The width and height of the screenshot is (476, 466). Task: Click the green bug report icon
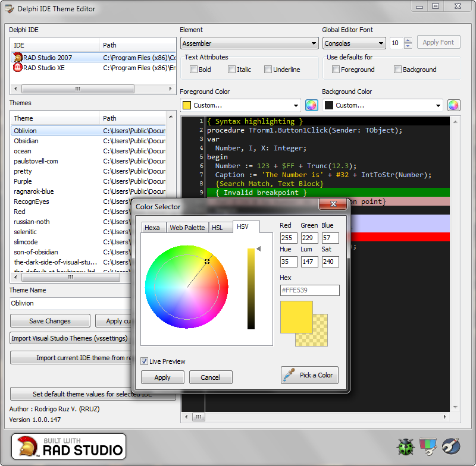(406, 447)
